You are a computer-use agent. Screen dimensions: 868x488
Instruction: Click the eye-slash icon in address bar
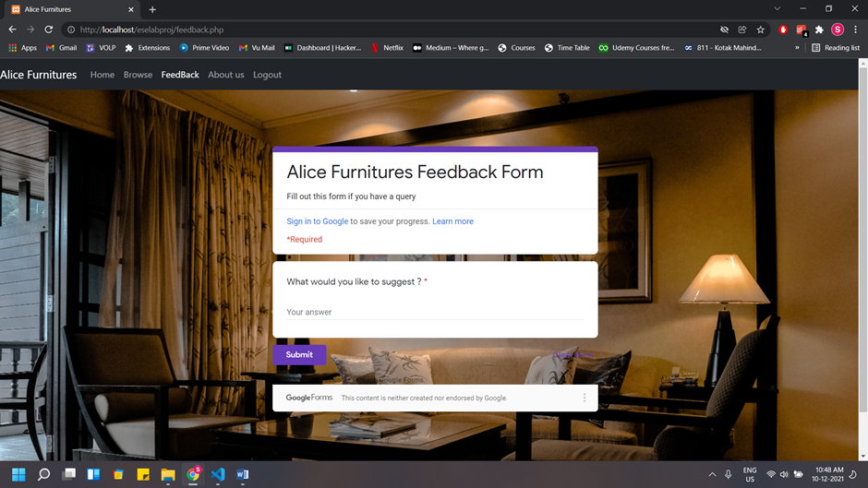(x=724, y=30)
